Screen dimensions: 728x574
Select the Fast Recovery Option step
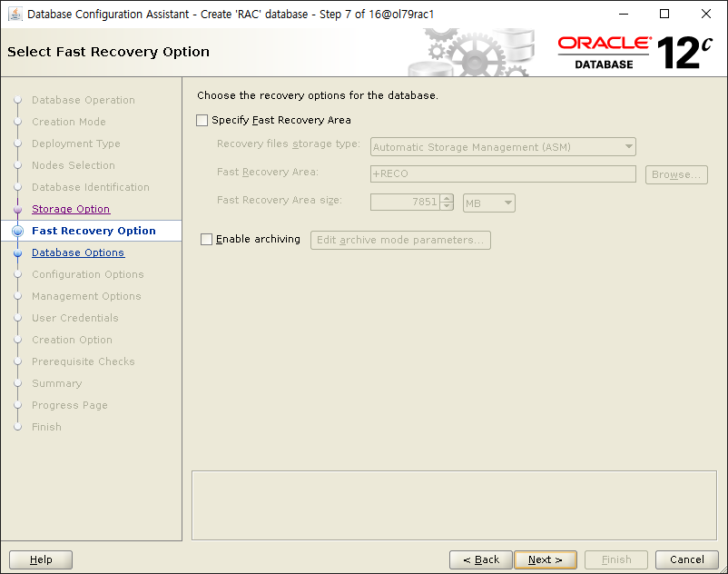coord(93,231)
